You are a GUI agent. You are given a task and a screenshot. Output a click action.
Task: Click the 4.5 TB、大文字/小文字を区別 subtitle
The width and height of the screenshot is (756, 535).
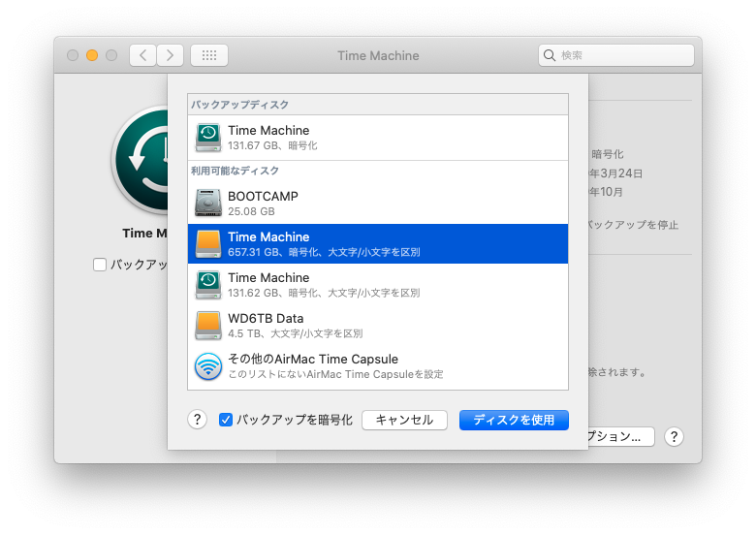pos(295,333)
